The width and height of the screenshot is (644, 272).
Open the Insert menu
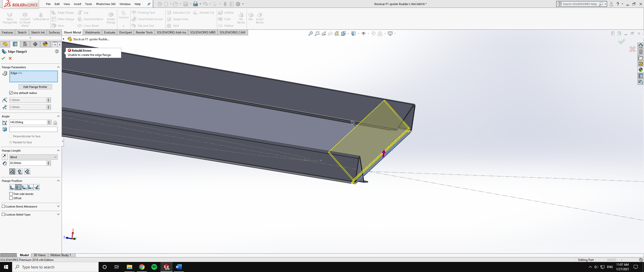coord(77,4)
